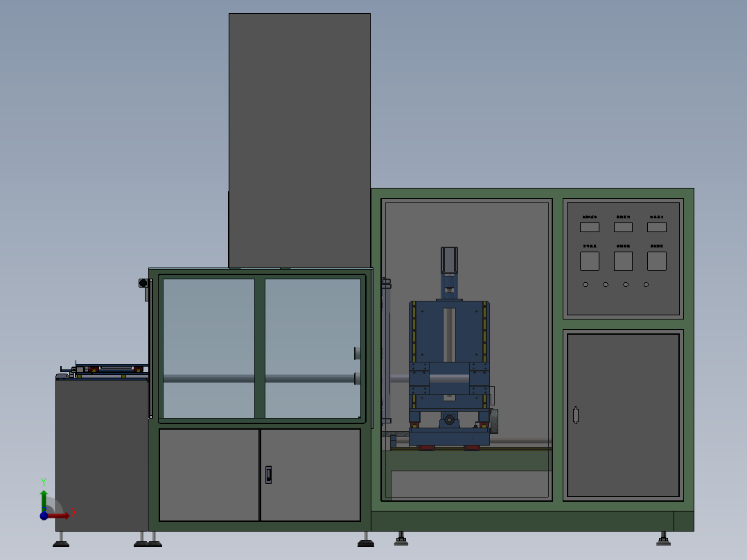The width and height of the screenshot is (747, 560).
Task: Pick the left red slider block under the press
Action: (426, 448)
